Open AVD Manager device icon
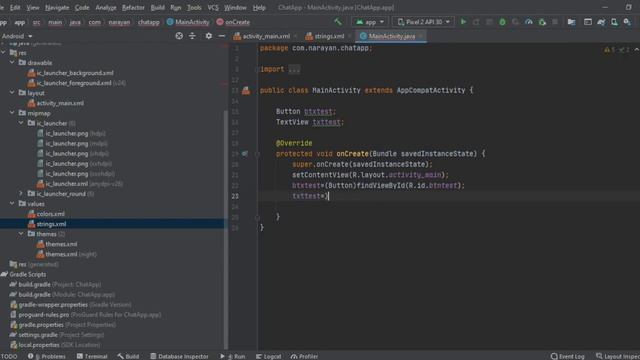The width and height of the screenshot is (640, 360). click(x=614, y=22)
